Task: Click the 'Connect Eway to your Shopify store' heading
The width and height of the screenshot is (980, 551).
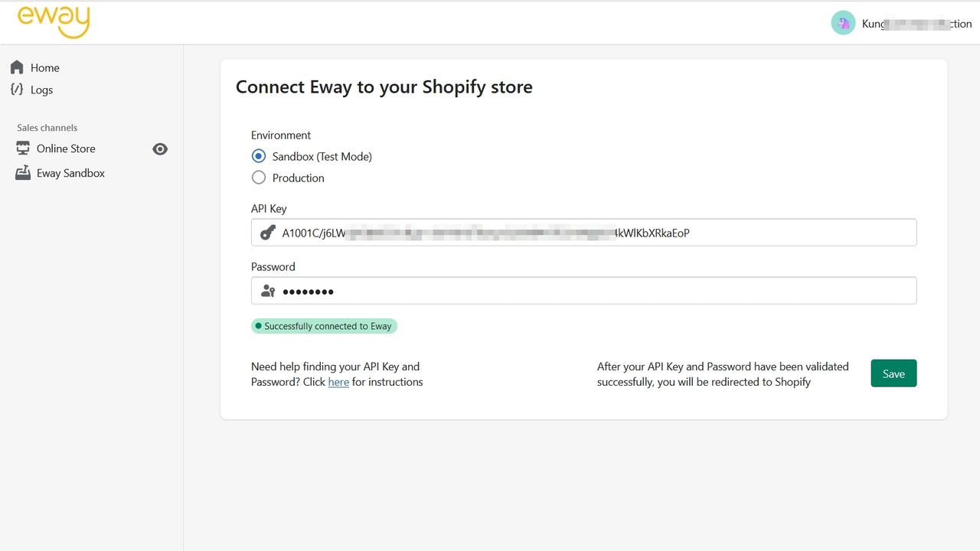Action: (x=384, y=86)
